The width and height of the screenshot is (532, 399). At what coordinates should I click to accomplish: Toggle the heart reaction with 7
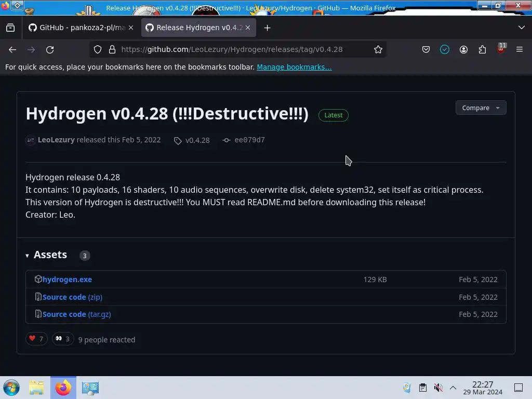[x=36, y=339]
